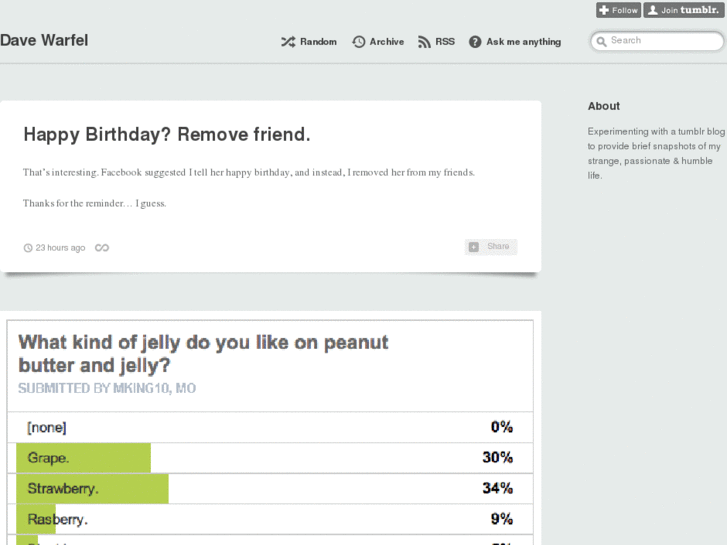
Task: Follow this blog with the Follow button
Action: (618, 10)
